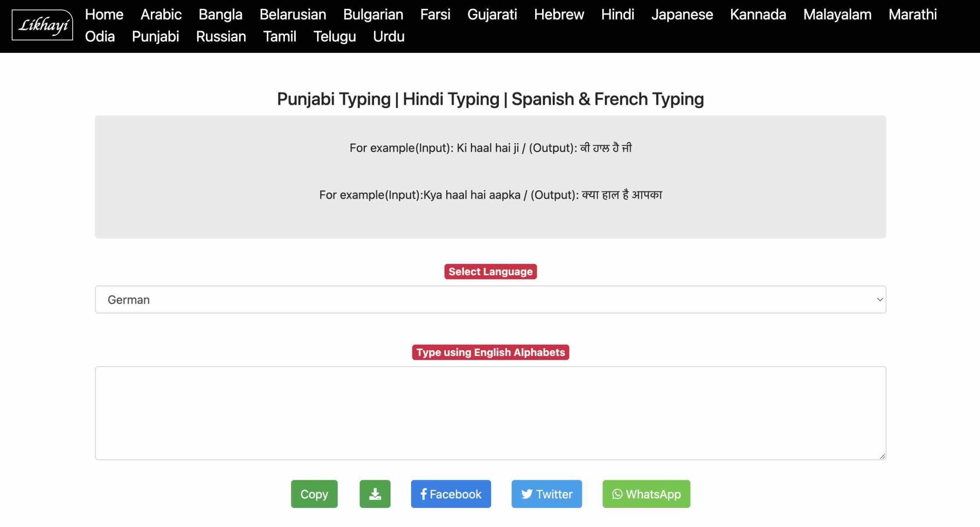Click inside the typing text area

point(490,413)
